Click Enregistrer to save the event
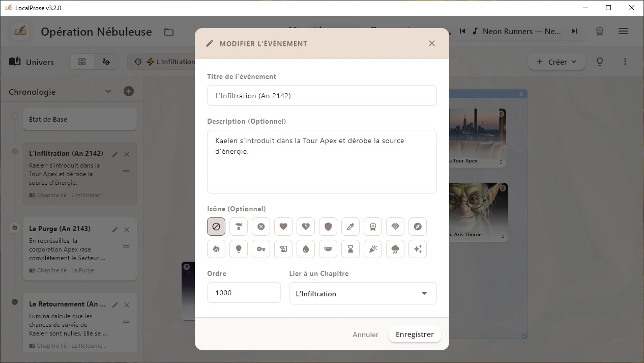 point(415,334)
